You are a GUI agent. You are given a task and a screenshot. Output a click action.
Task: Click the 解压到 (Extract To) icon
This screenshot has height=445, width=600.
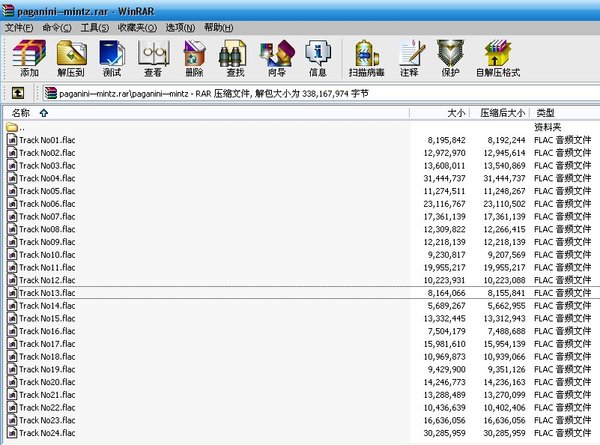[x=71, y=58]
